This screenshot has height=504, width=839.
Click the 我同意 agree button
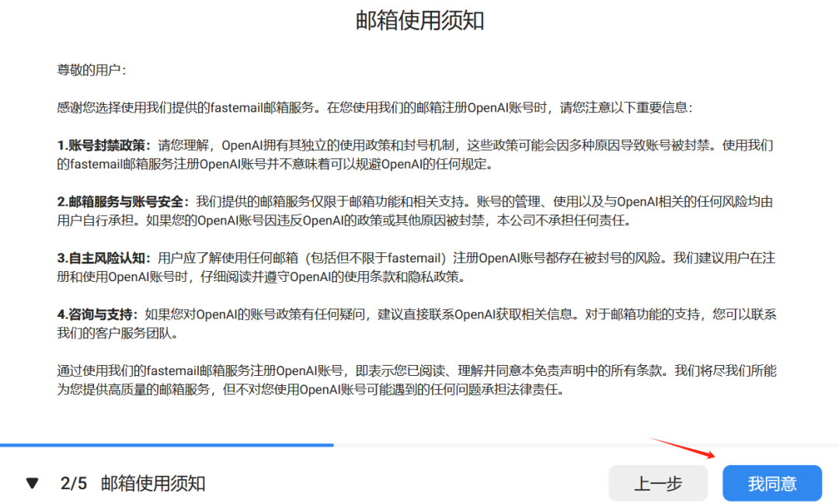pyautogui.click(x=772, y=483)
